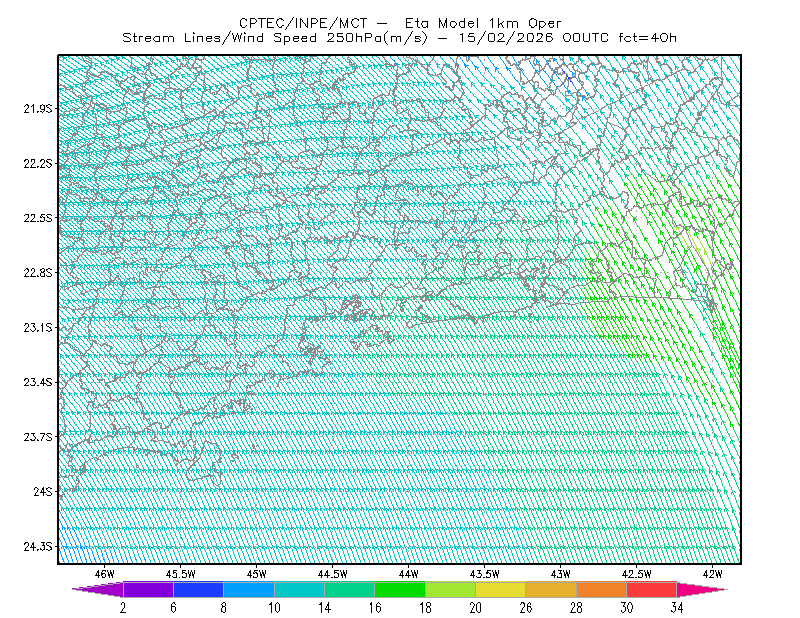800x618 pixels.
Task: Click the title 'CPTEC/INPE/MCT — Eta Model 1km Oper'
Action: coord(400,23)
